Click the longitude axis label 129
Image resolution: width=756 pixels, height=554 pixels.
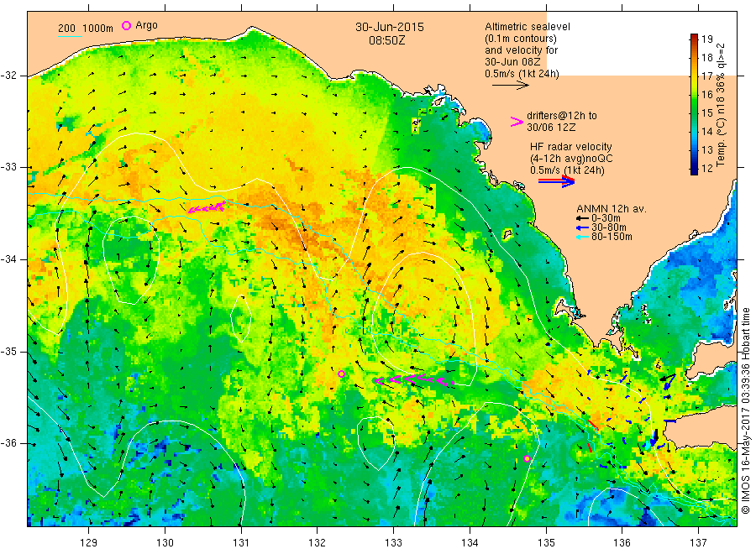coord(89,543)
